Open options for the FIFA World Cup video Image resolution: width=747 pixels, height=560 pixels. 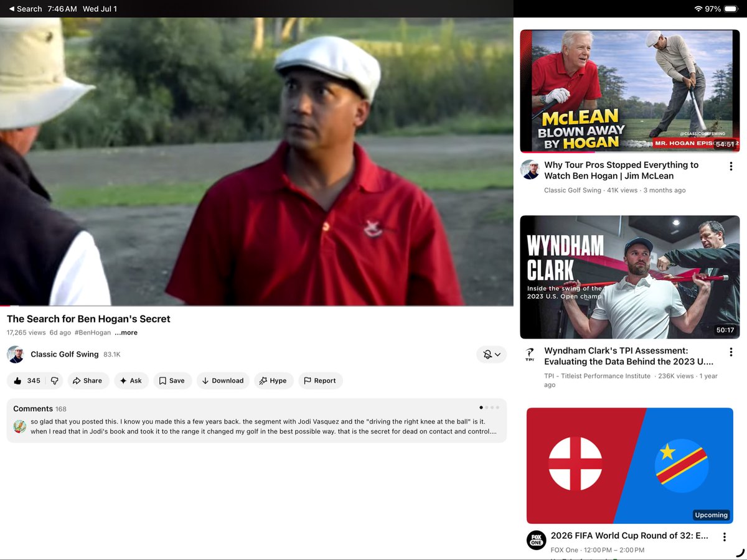click(x=725, y=537)
